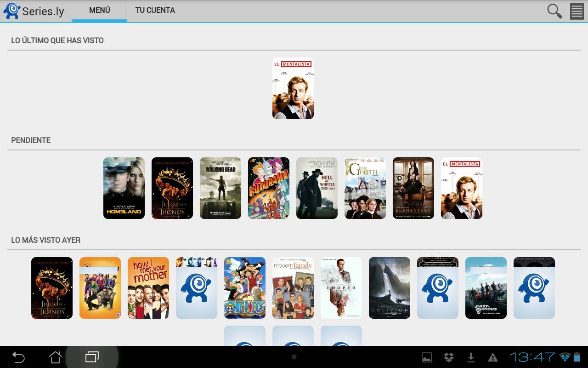
Task: Open El Mentalista under Lo último que has visto
Action: pos(293,88)
